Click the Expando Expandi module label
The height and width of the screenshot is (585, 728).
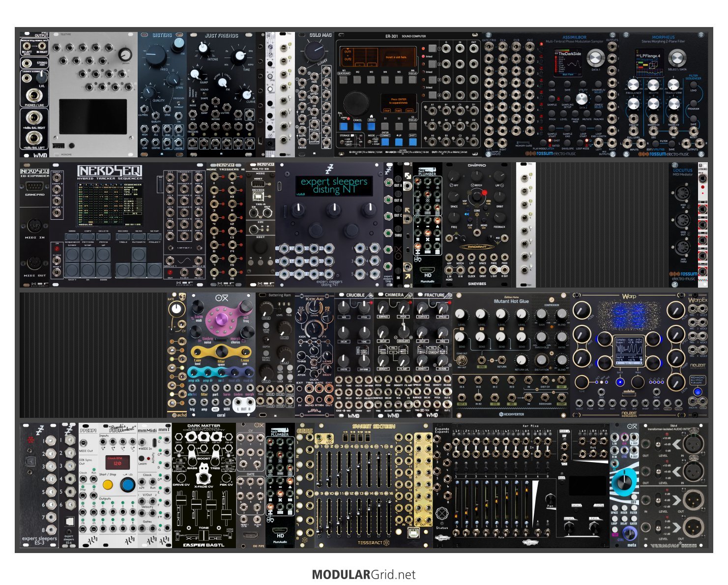[442, 431]
